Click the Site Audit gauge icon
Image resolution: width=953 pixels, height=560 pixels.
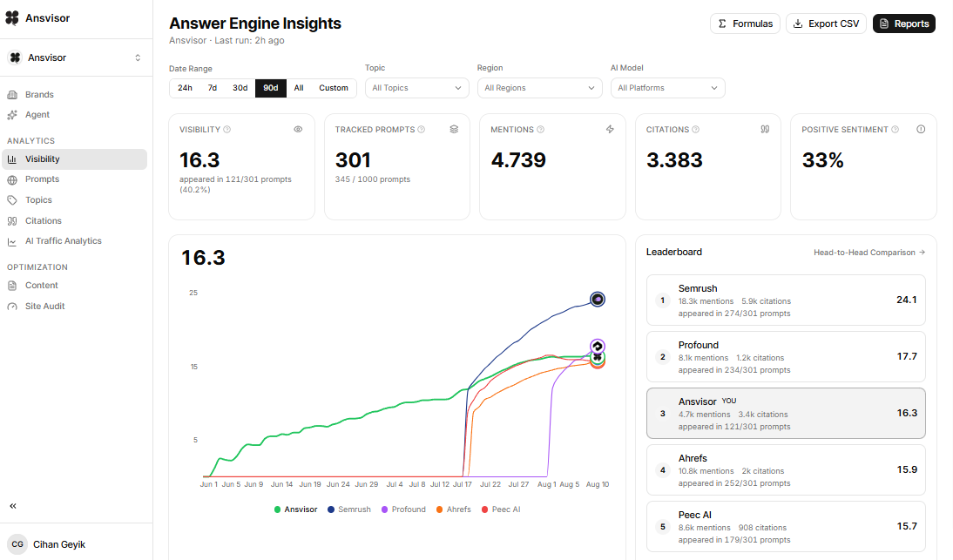click(12, 307)
